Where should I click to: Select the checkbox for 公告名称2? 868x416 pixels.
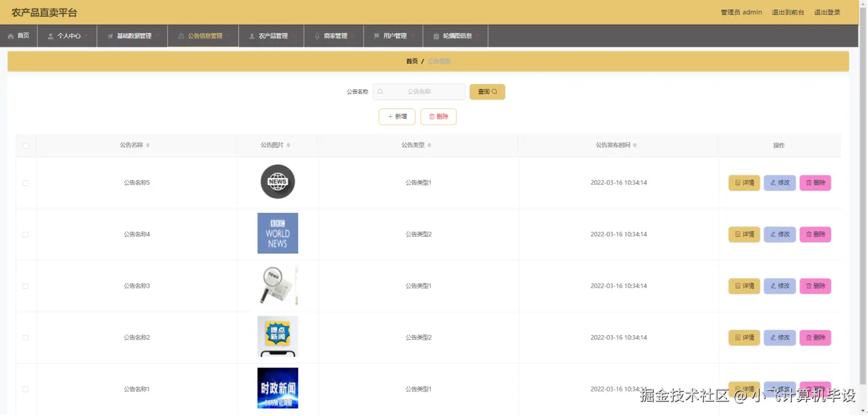point(26,337)
